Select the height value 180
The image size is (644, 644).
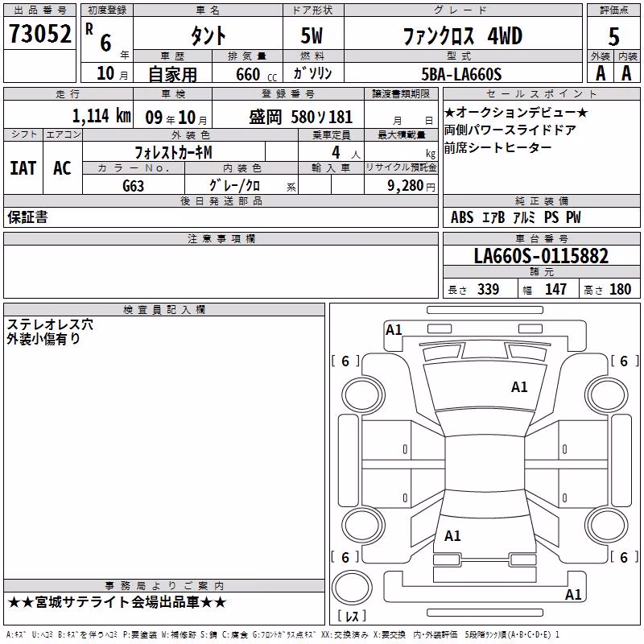click(620, 289)
